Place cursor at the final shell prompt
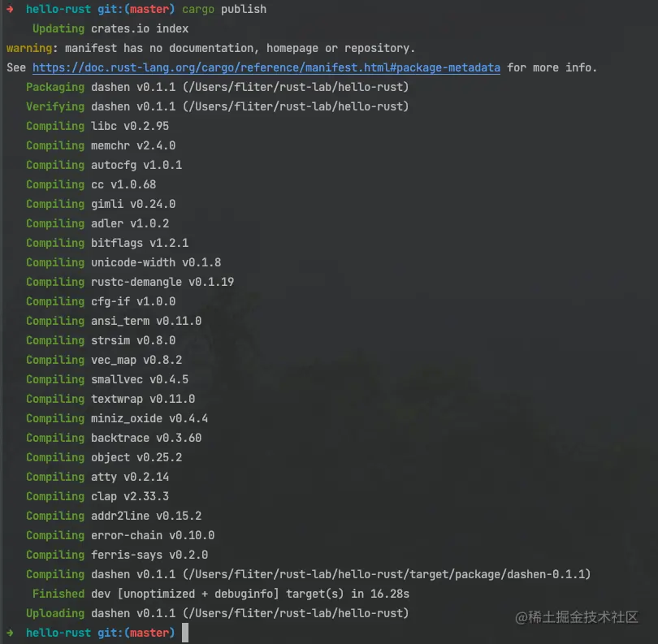Screen dimensions: 658x644 (185, 633)
